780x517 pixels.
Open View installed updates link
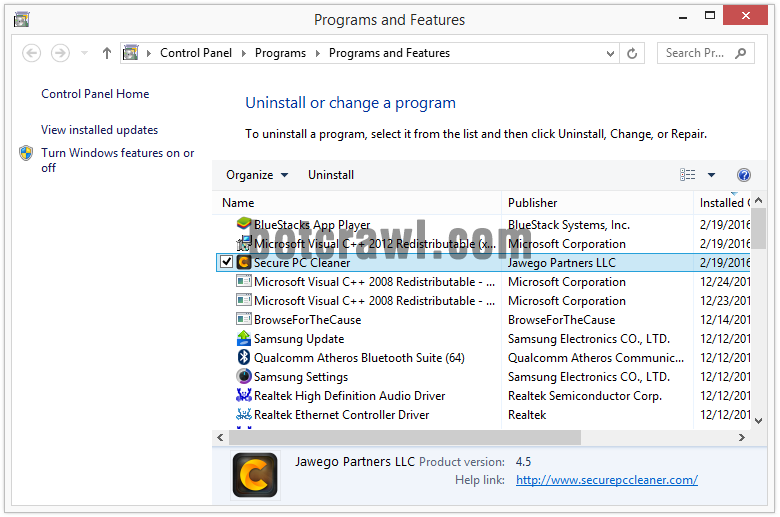pyautogui.click(x=99, y=129)
